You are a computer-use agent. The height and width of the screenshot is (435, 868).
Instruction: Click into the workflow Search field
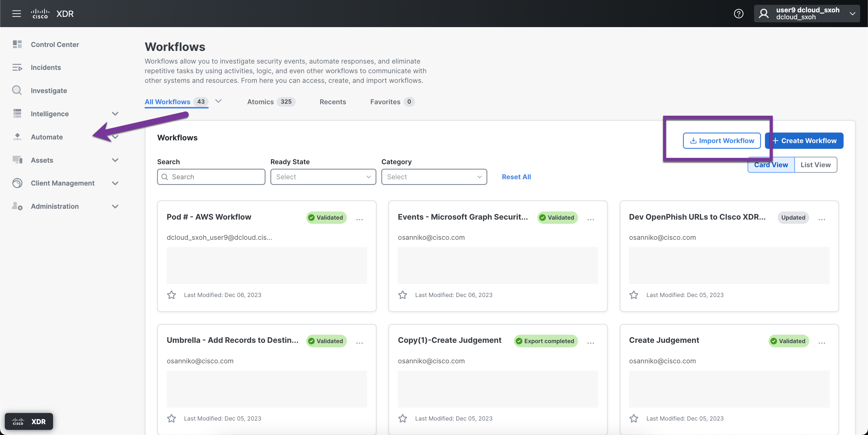click(x=211, y=177)
